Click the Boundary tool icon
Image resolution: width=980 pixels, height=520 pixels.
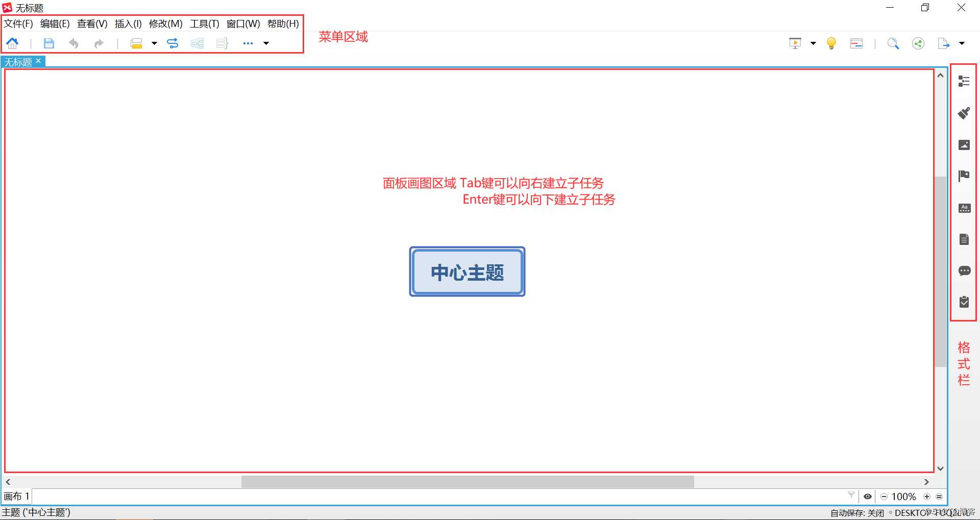click(x=197, y=43)
